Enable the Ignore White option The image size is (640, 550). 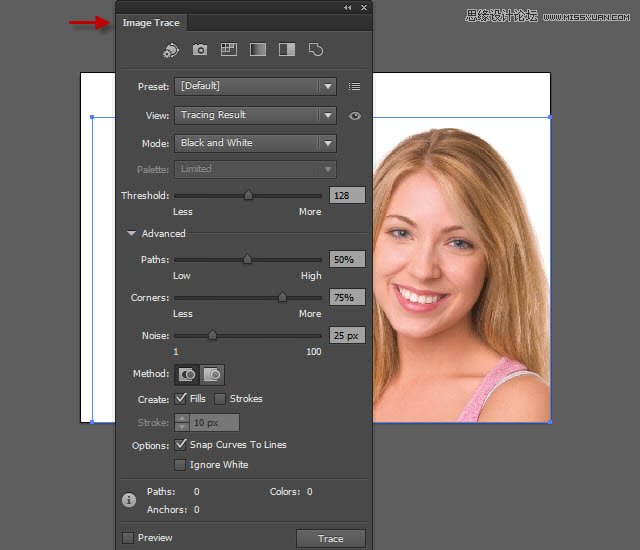[181, 465]
